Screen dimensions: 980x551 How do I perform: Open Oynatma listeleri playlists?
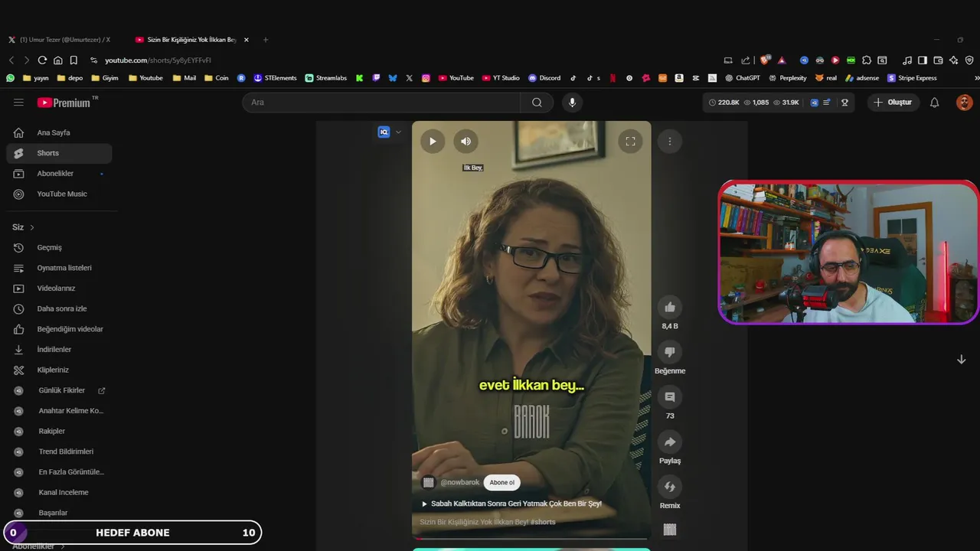pyautogui.click(x=59, y=268)
